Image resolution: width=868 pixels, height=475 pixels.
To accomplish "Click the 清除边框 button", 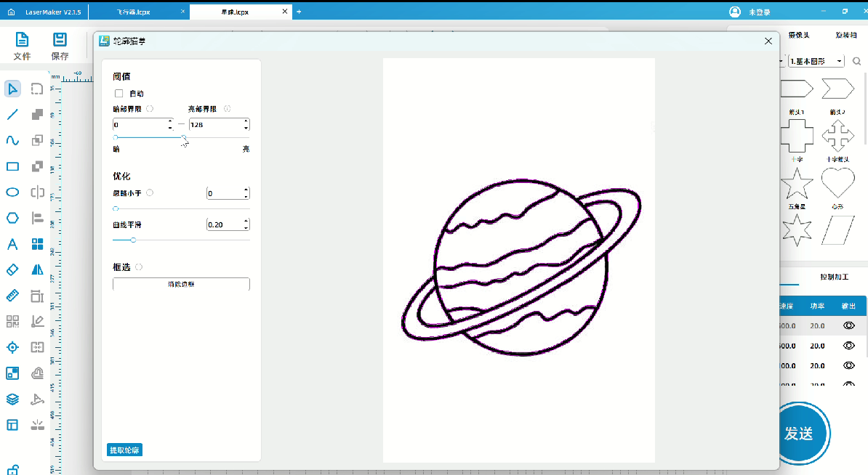I will [181, 284].
